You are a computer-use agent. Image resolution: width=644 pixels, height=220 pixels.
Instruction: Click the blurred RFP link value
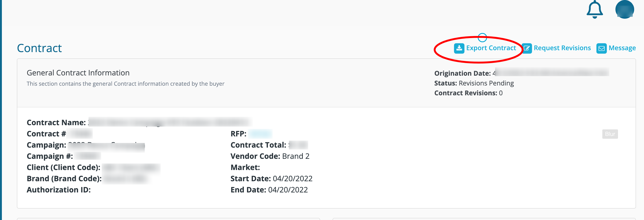pyautogui.click(x=260, y=134)
